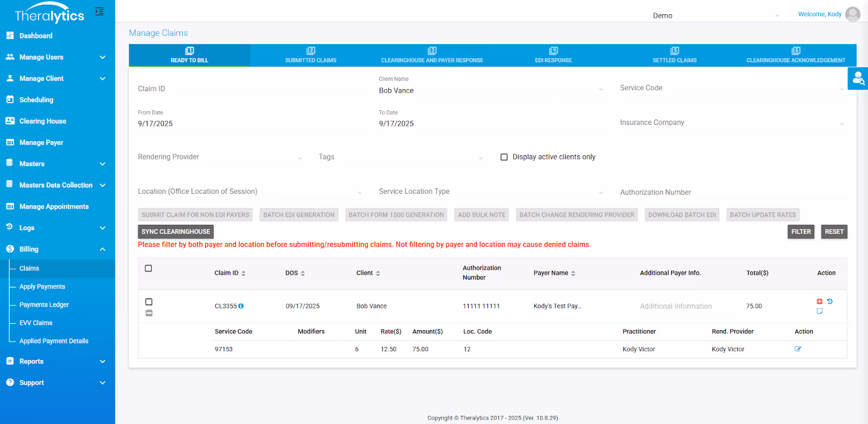868x424 pixels.
Task: Click the Authorization Number field
Action: coord(733,192)
